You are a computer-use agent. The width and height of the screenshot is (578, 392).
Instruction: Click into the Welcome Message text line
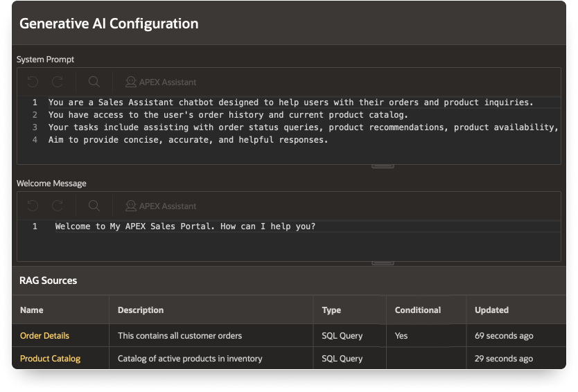(x=185, y=226)
